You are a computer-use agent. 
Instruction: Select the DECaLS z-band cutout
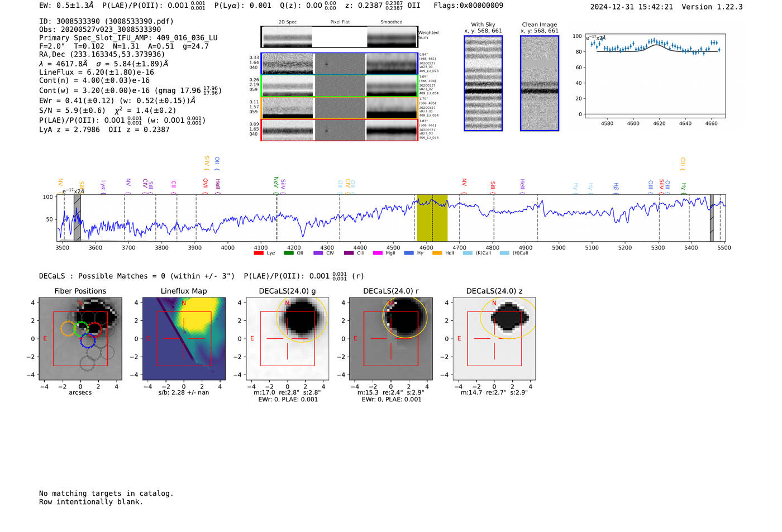494,338
